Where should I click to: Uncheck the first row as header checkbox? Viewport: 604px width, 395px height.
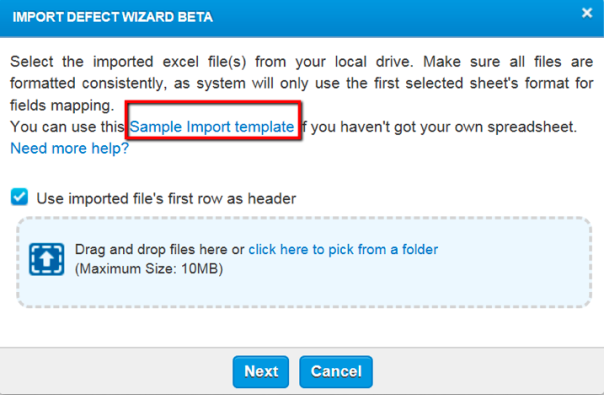tap(19, 197)
